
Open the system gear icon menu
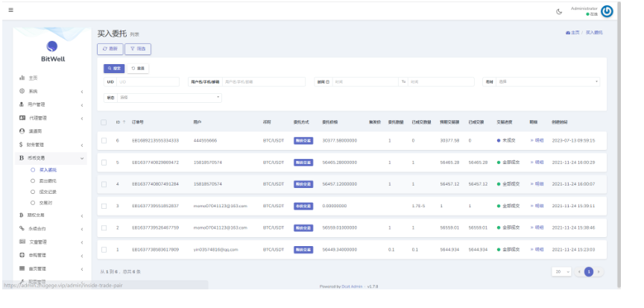(x=22, y=91)
